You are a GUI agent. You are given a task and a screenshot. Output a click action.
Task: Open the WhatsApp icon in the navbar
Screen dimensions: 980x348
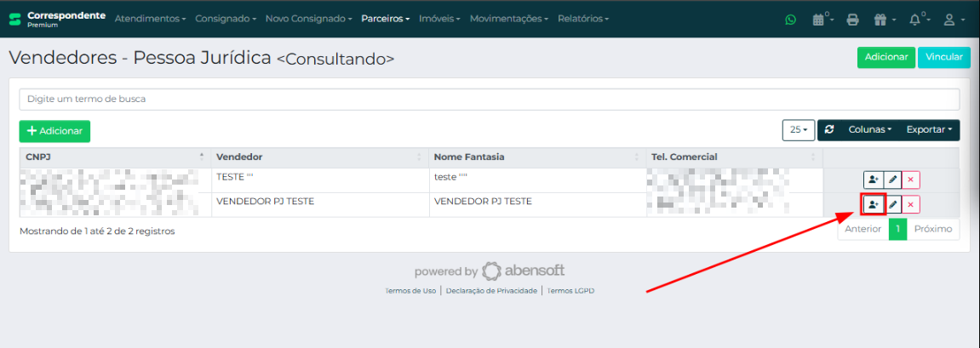click(x=791, y=20)
